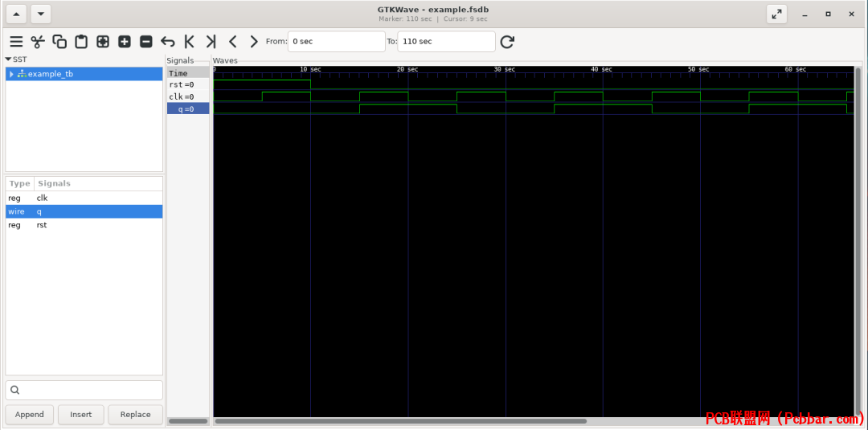Image resolution: width=868 pixels, height=430 pixels.
Task: Click the Cut (scissors) toolbar icon
Action: [37, 42]
